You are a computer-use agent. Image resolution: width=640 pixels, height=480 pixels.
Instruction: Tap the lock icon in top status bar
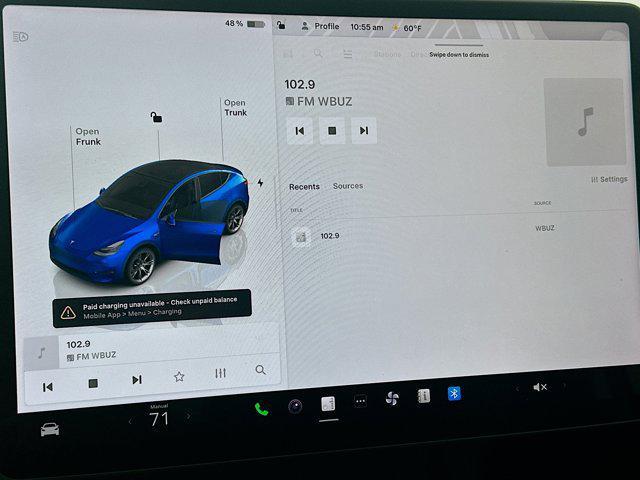pos(281,25)
